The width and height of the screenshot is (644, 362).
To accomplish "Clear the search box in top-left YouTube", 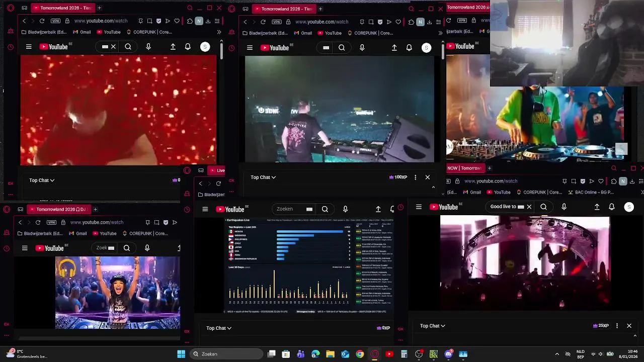I will click(x=113, y=47).
